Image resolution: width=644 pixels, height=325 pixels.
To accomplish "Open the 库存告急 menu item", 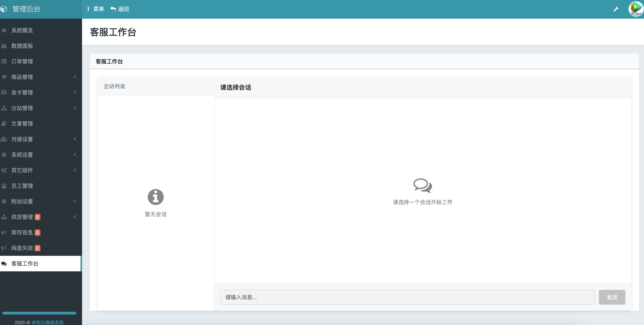I will click(x=22, y=232).
